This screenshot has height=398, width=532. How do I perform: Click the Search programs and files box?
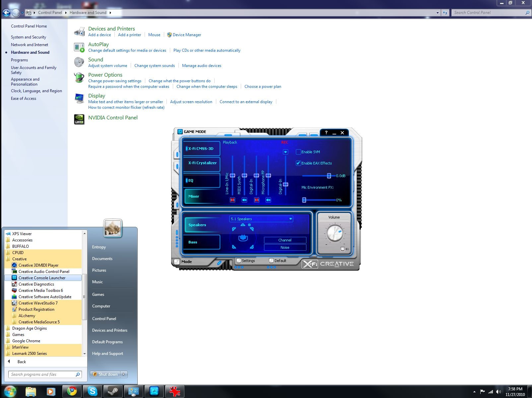coord(45,374)
